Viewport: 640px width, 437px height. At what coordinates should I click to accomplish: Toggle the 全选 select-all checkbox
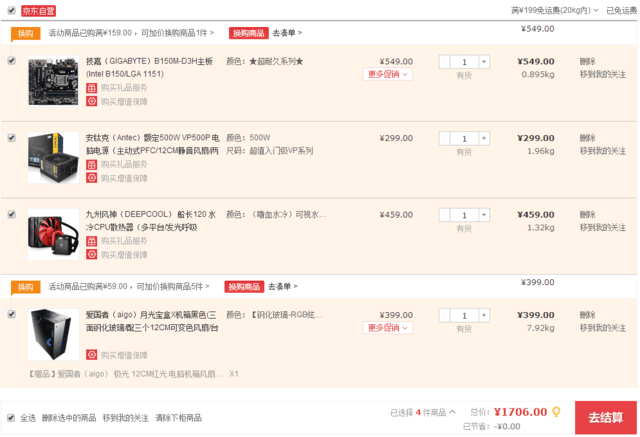11,417
